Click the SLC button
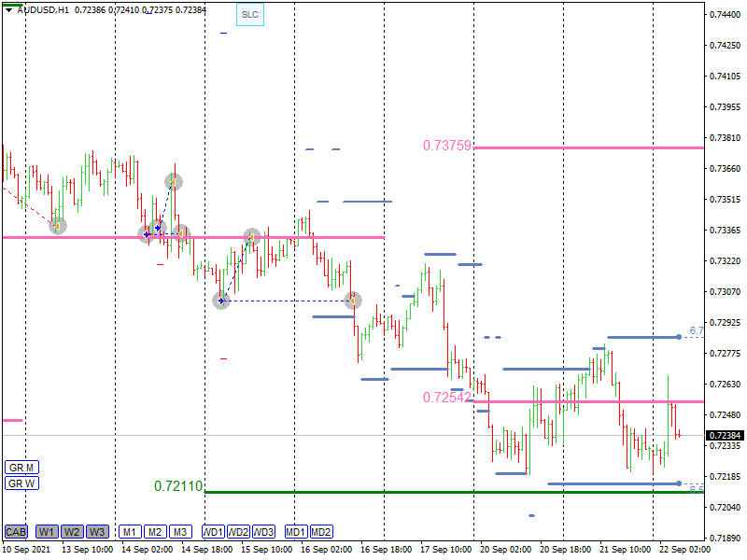 (249, 15)
